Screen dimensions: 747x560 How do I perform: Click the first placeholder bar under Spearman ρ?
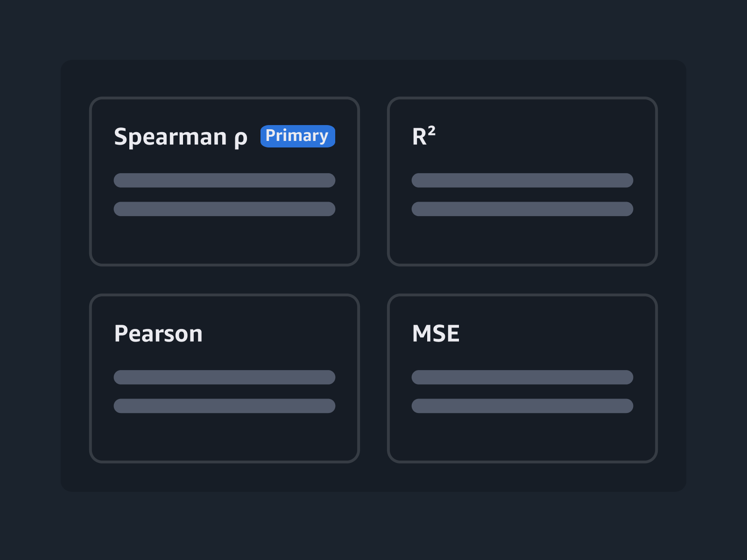click(224, 181)
